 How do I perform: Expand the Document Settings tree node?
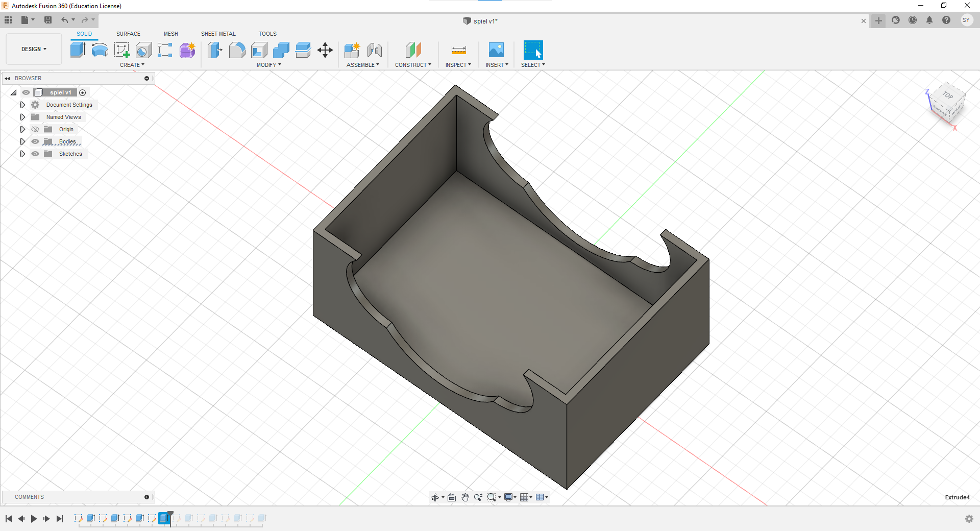click(x=22, y=105)
